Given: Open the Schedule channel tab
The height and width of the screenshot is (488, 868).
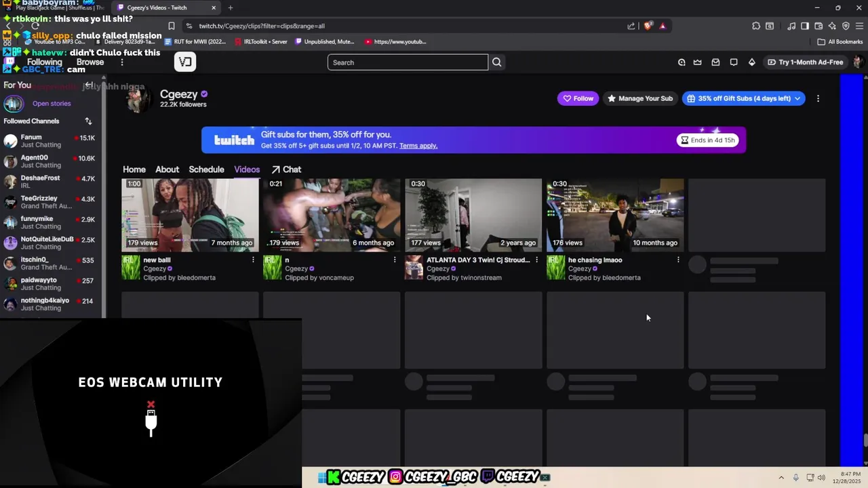Looking at the screenshot, I should (206, 169).
